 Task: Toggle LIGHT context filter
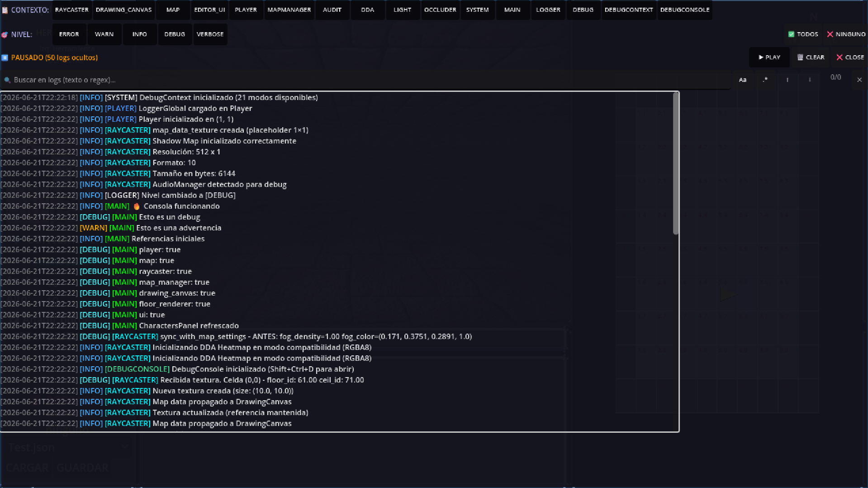403,10
